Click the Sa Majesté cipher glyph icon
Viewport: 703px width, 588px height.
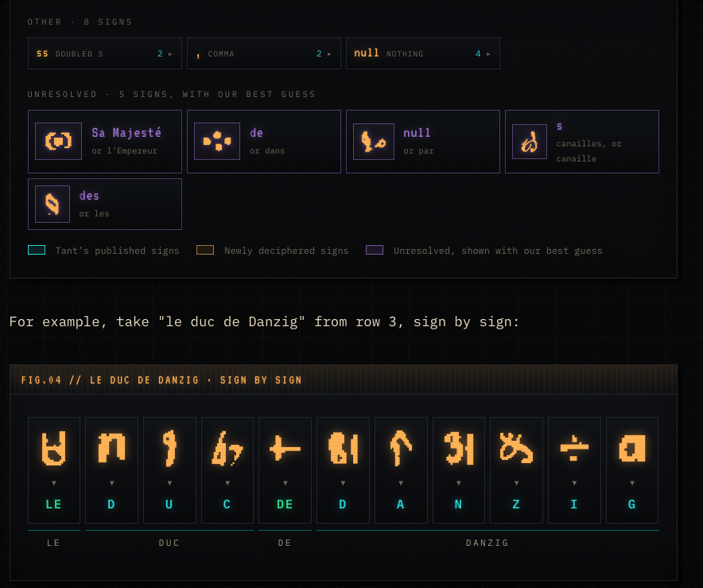58,142
